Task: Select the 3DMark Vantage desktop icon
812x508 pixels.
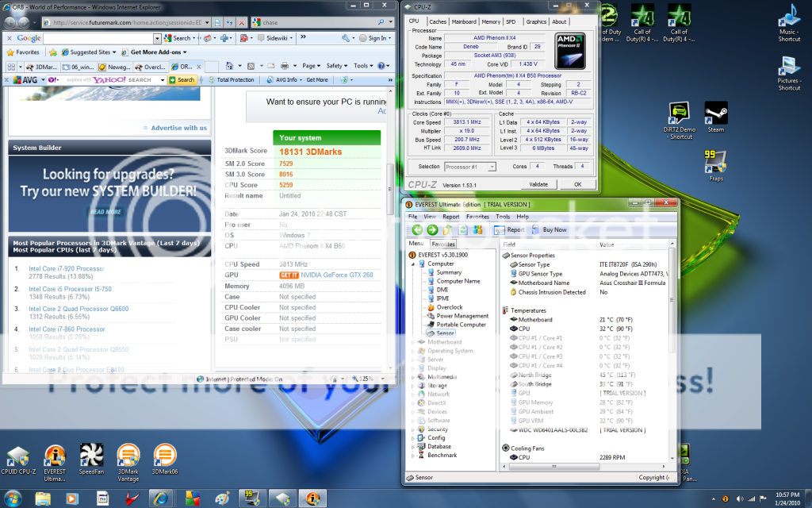Action: (x=128, y=463)
